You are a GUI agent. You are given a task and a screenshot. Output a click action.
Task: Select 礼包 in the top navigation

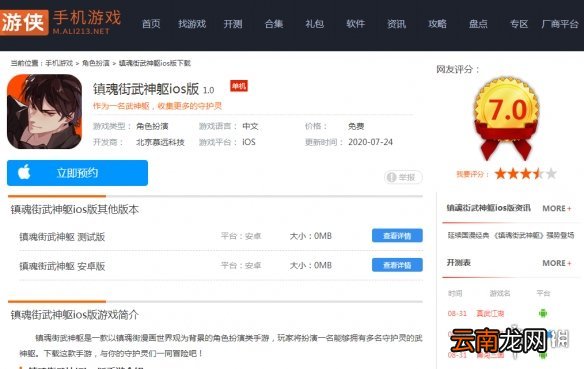click(315, 24)
